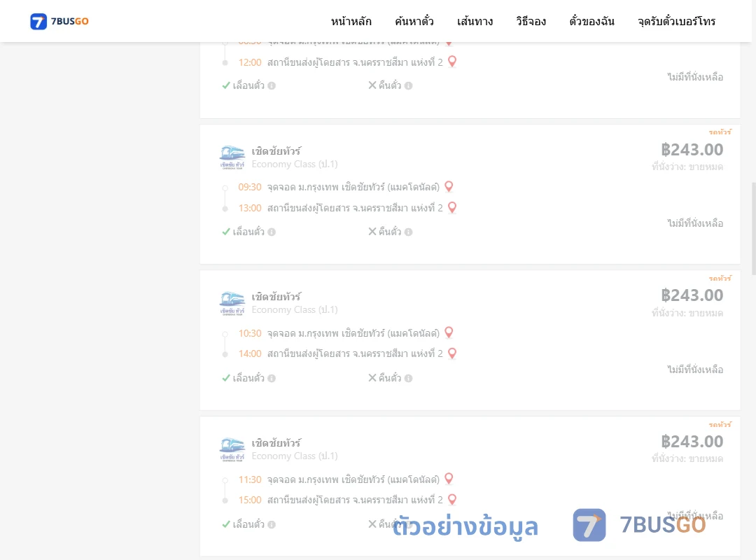Click the green checkmark in 09:30 card
The height and width of the screenshot is (560, 756).
pyautogui.click(x=226, y=232)
